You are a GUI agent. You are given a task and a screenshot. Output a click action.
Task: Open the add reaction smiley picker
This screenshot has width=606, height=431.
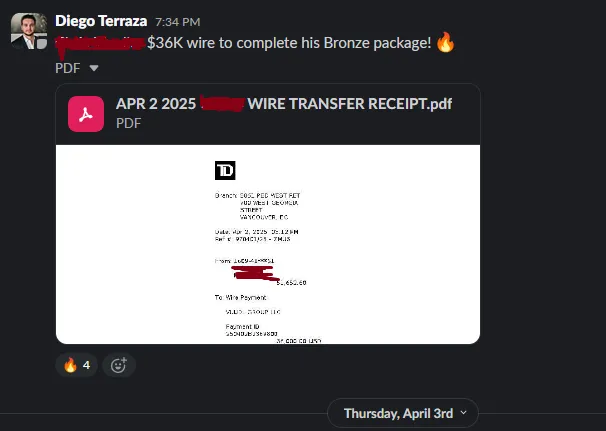(119, 365)
